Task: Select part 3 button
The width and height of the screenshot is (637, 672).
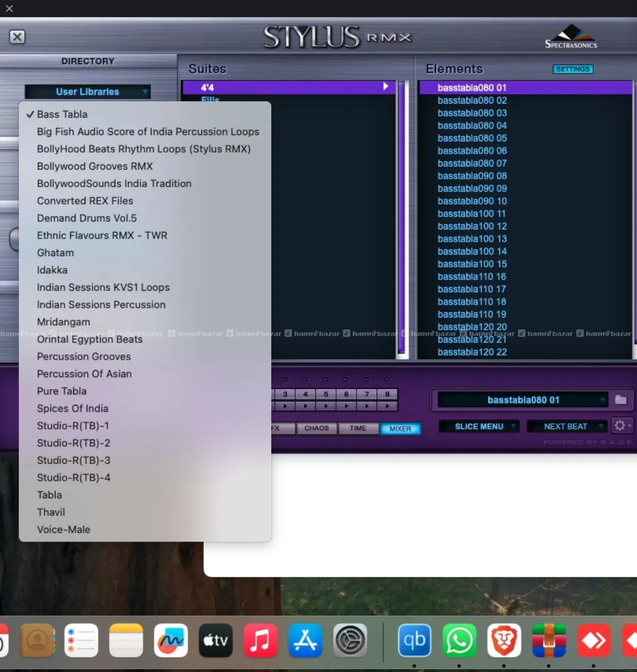Action: click(284, 394)
